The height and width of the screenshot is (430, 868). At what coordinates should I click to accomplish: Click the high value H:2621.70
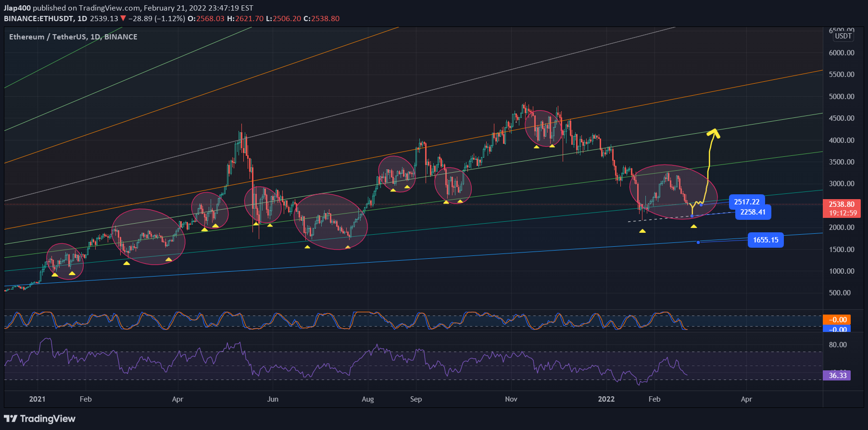245,18
